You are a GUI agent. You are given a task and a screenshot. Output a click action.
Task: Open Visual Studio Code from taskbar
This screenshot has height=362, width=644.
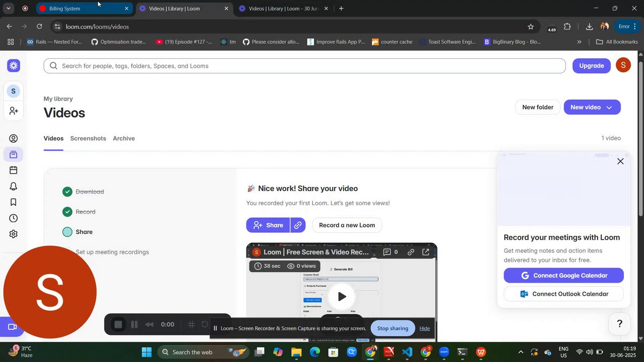pyautogui.click(x=407, y=352)
